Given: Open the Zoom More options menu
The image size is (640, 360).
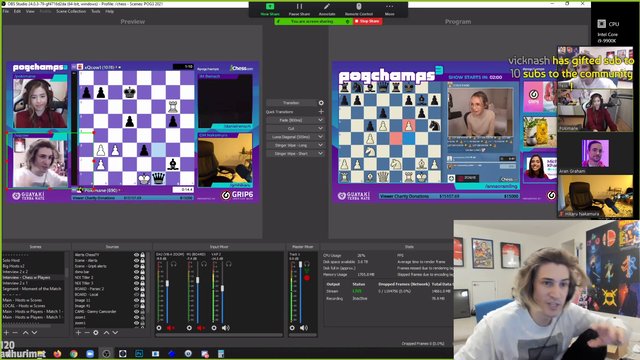Looking at the screenshot, I should click(389, 9).
